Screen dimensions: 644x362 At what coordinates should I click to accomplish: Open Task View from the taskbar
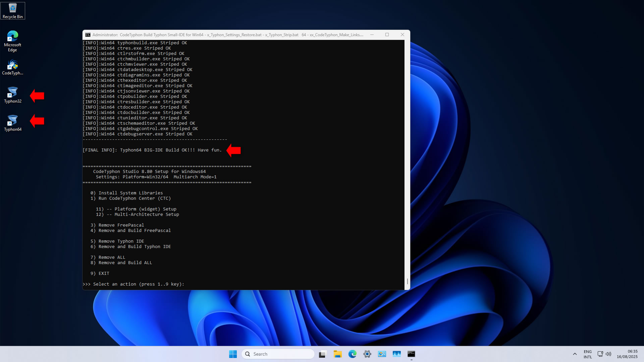[x=323, y=354]
